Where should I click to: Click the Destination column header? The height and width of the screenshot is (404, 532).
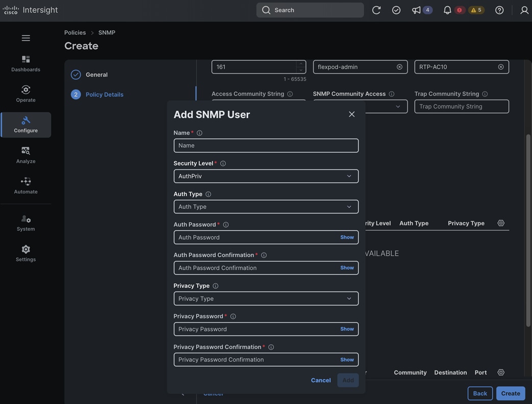[x=450, y=372]
